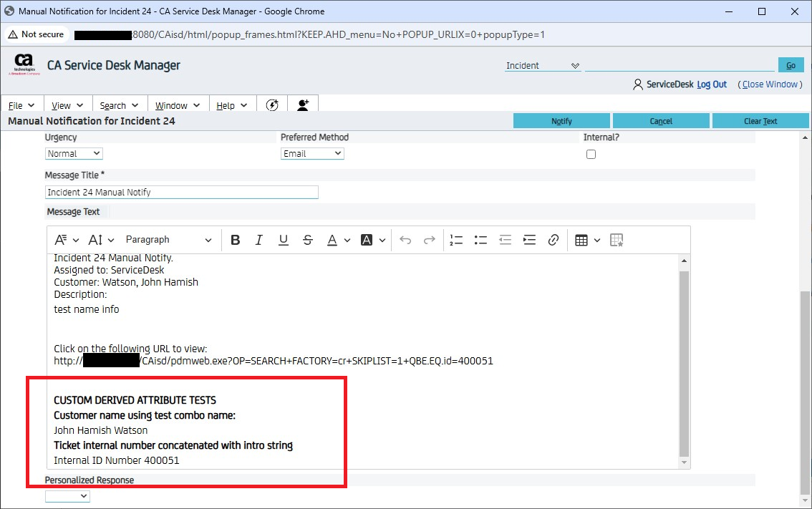The height and width of the screenshot is (509, 812).
Task: Increase indent of the paragraph
Action: click(x=529, y=240)
